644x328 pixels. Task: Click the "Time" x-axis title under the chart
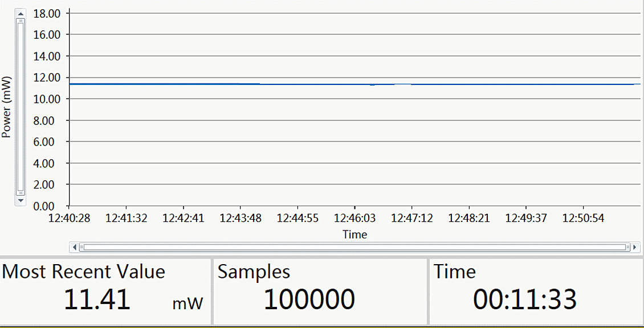[x=354, y=234]
